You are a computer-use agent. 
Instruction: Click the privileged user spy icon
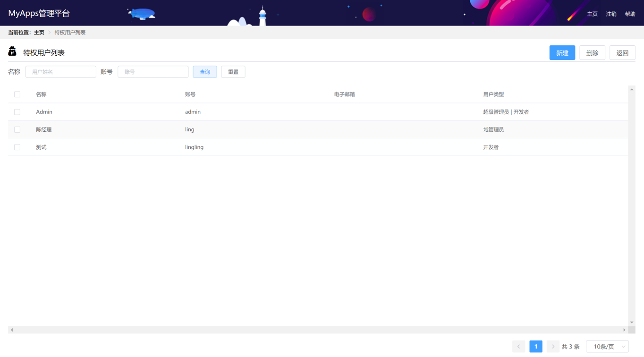click(13, 51)
